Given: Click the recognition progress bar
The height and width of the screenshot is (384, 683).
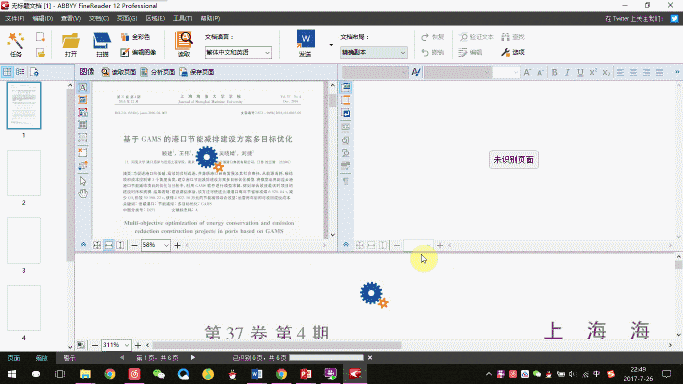Looking at the screenshot, I should (326, 357).
